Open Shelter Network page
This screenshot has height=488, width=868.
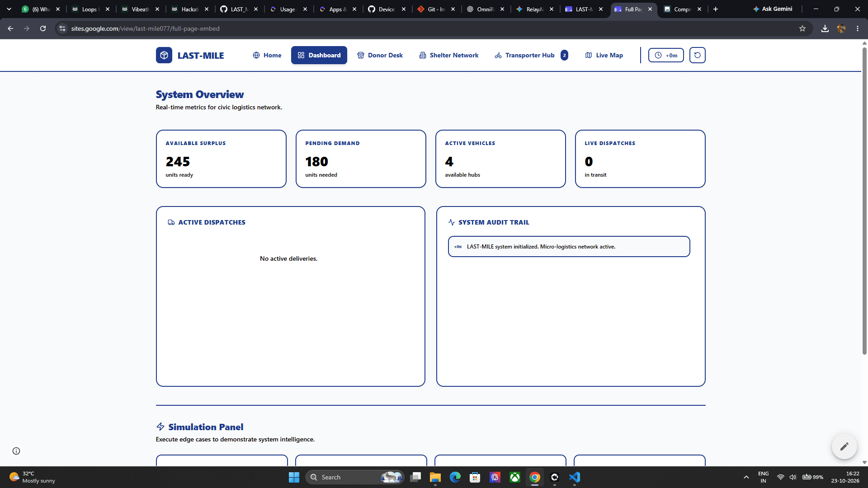coord(449,55)
